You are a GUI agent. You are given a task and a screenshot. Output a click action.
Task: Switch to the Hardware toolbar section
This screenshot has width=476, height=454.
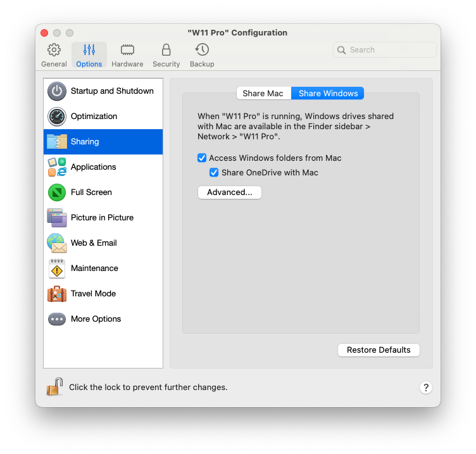[127, 55]
